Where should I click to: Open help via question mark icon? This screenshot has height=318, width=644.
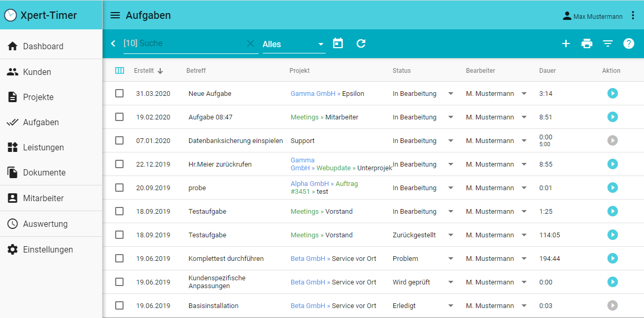(x=629, y=44)
